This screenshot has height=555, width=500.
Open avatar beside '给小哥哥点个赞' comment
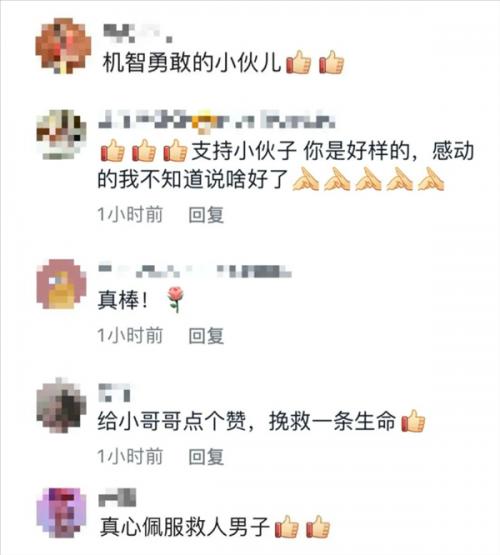tap(62, 406)
